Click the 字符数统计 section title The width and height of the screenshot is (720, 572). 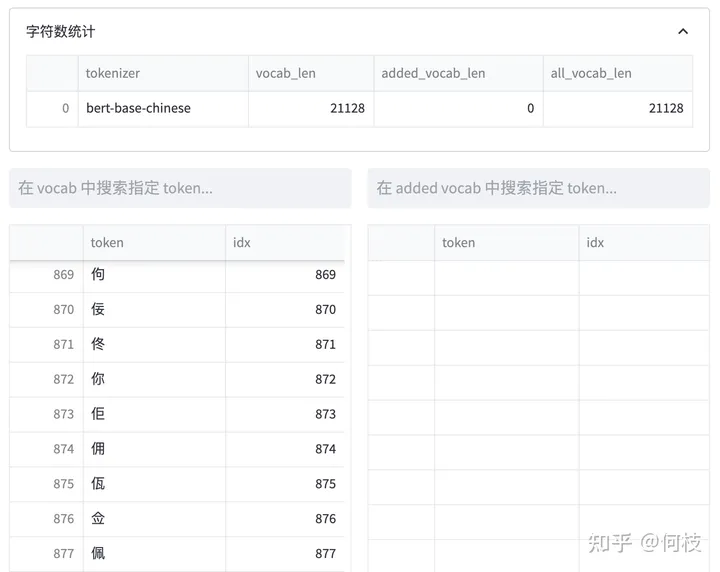[x=61, y=32]
